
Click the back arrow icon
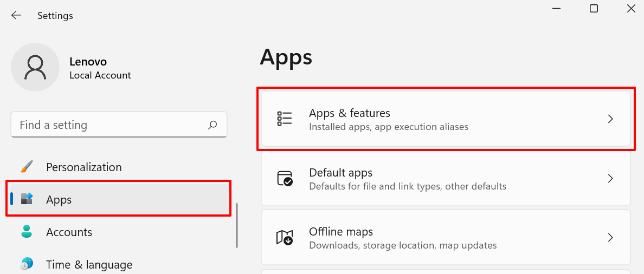click(x=16, y=16)
